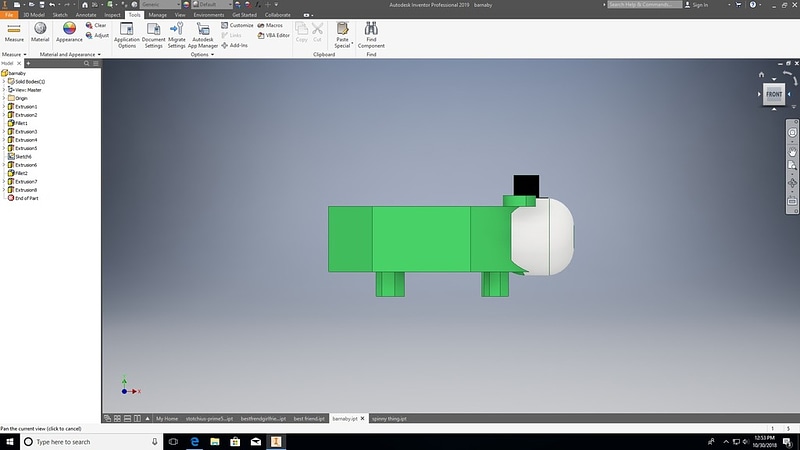Switch to the Inspect tab
This screenshot has height=450, width=800.
pyautogui.click(x=112, y=15)
